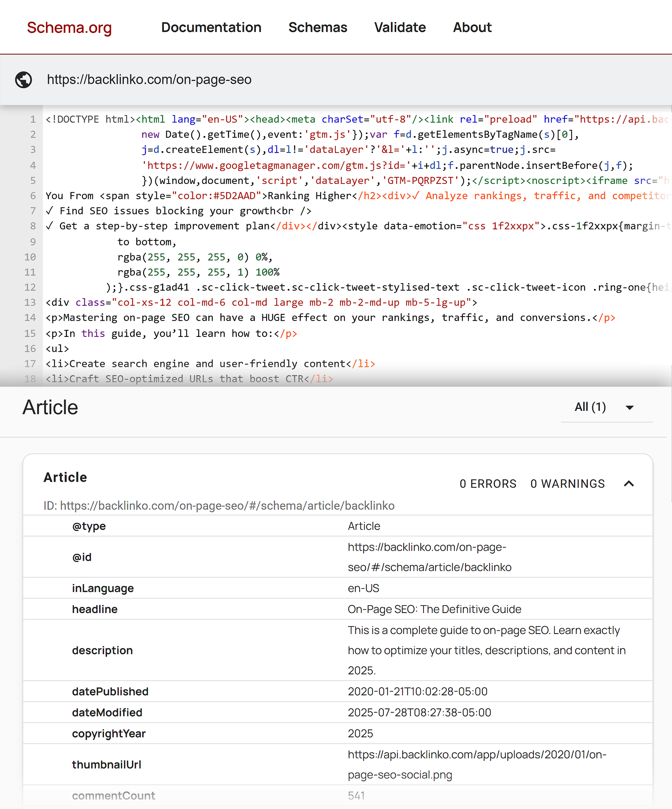Image resolution: width=672 pixels, height=809 pixels.
Task: Switch to the Validate section
Action: [x=400, y=27]
